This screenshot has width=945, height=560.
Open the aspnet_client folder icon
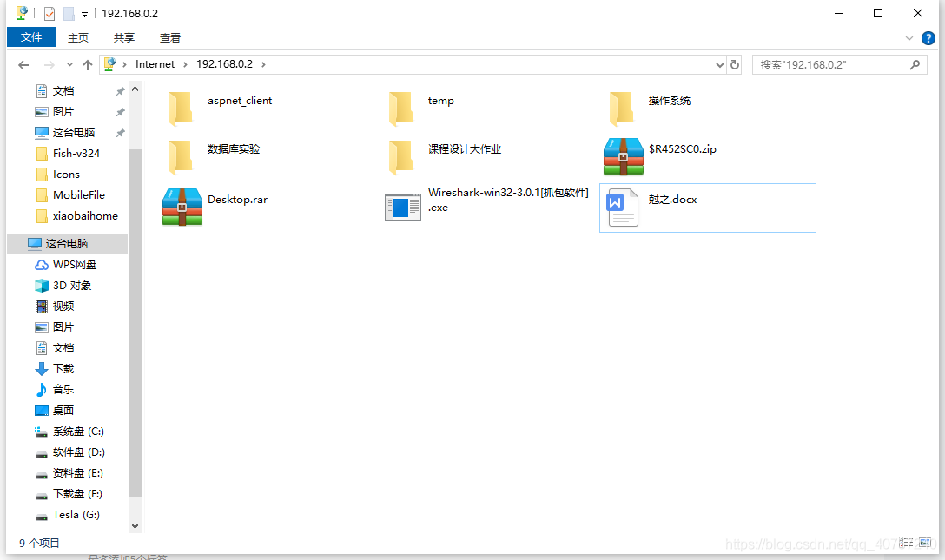[180, 109]
